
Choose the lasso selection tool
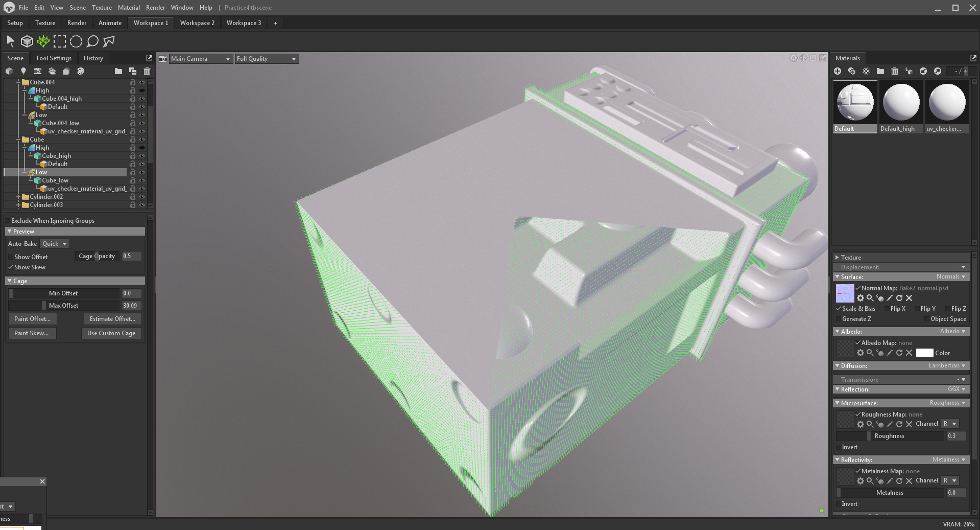click(x=92, y=41)
